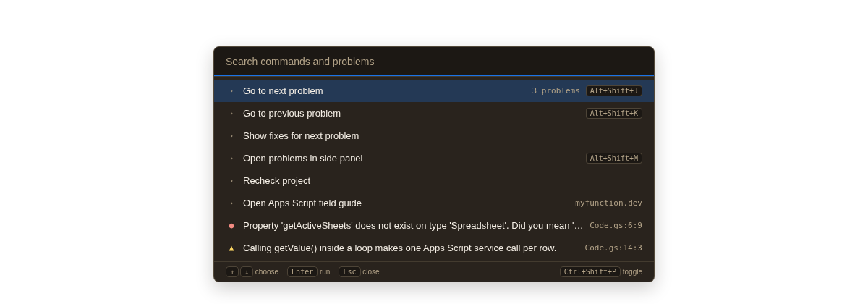Click the chevron beside Go to next problem
Screen dimensions: 868x304
231,91
